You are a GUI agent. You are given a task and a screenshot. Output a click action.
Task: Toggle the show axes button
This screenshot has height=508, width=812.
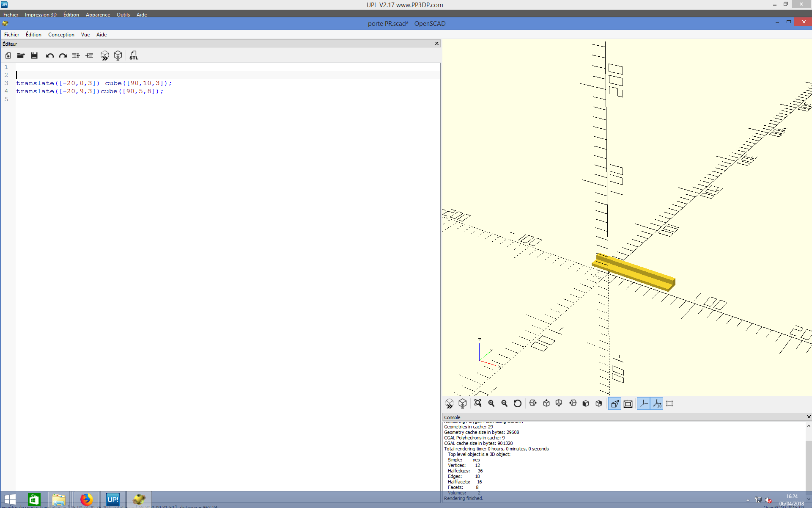tap(644, 403)
